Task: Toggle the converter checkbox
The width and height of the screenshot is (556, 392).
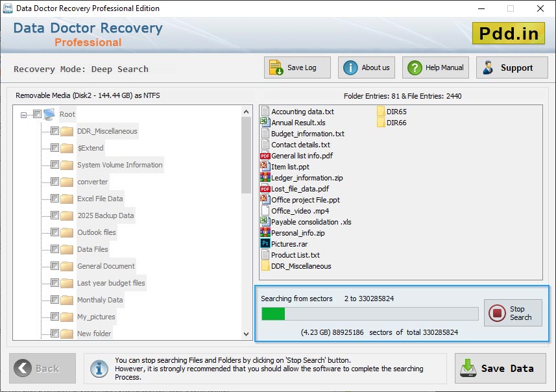Action: pyautogui.click(x=54, y=181)
